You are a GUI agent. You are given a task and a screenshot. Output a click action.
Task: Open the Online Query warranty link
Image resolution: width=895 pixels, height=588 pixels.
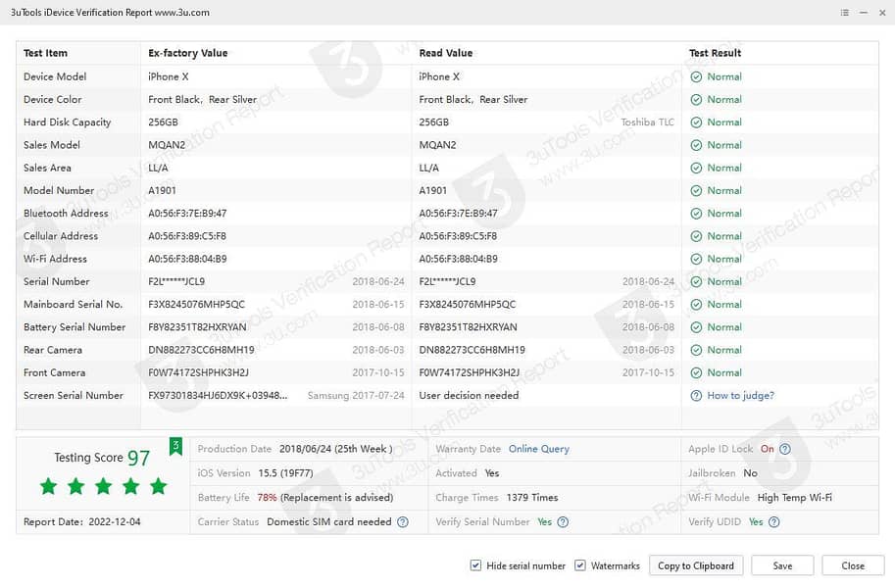[x=539, y=449]
